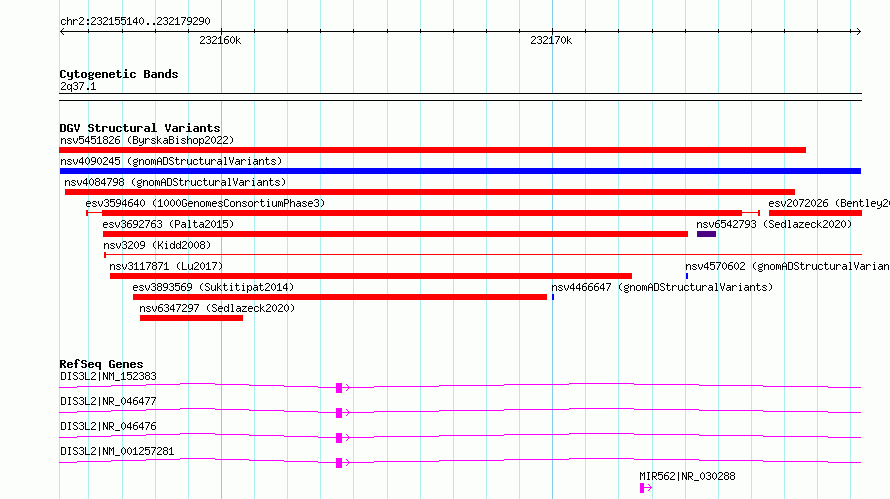The height and width of the screenshot is (499, 890).
Task: Click the RefSeq Genes track title
Action: point(101,364)
